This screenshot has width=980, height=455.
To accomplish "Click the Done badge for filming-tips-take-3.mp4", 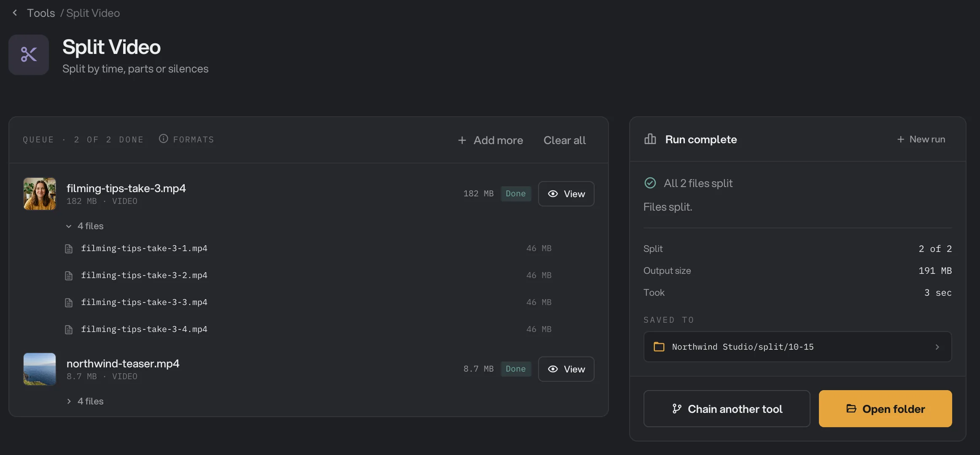I will coord(516,194).
